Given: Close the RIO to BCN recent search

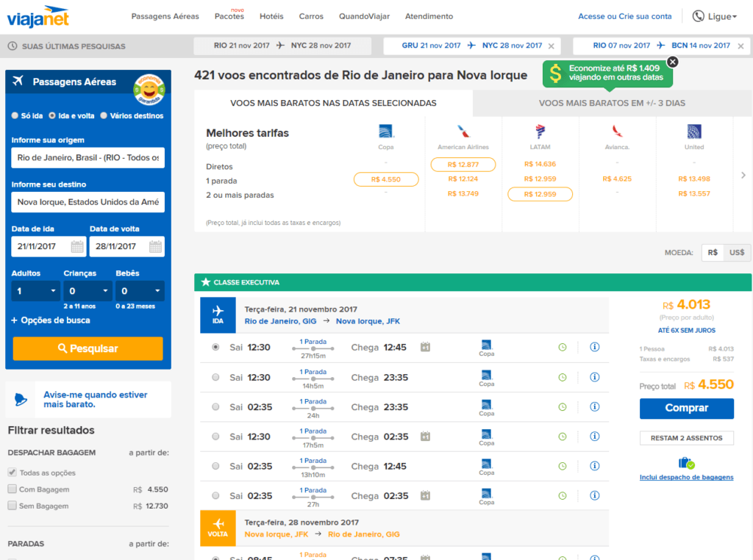Looking at the screenshot, I should pos(740,46).
